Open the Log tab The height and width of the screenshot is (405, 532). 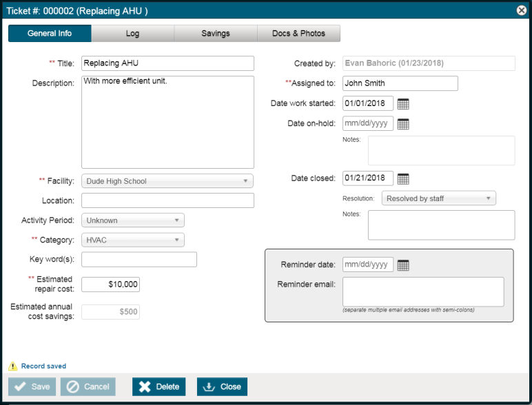[133, 33]
